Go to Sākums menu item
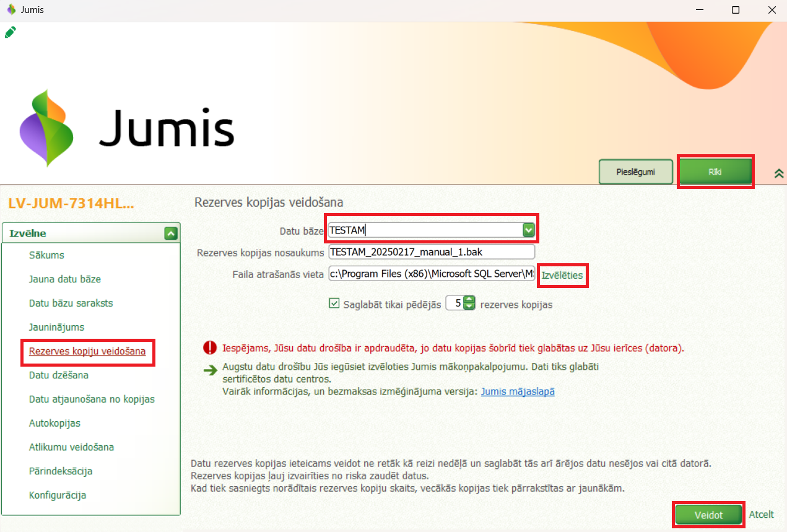 46,255
